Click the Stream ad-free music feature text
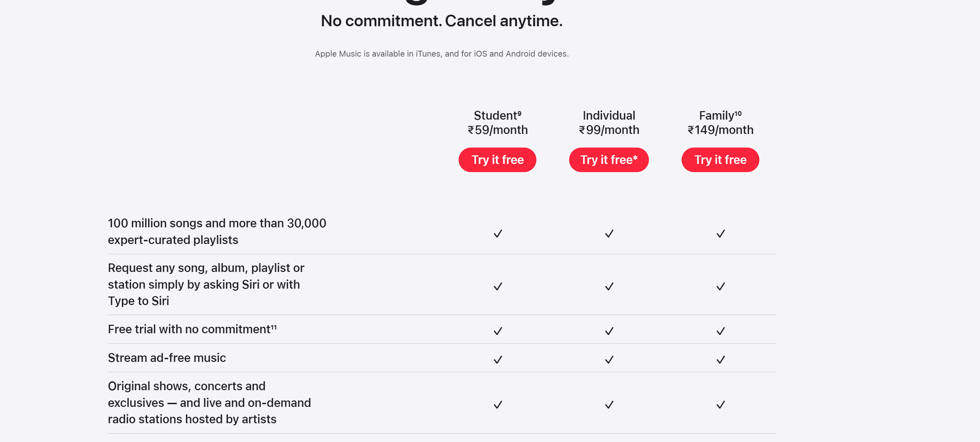 coord(167,357)
